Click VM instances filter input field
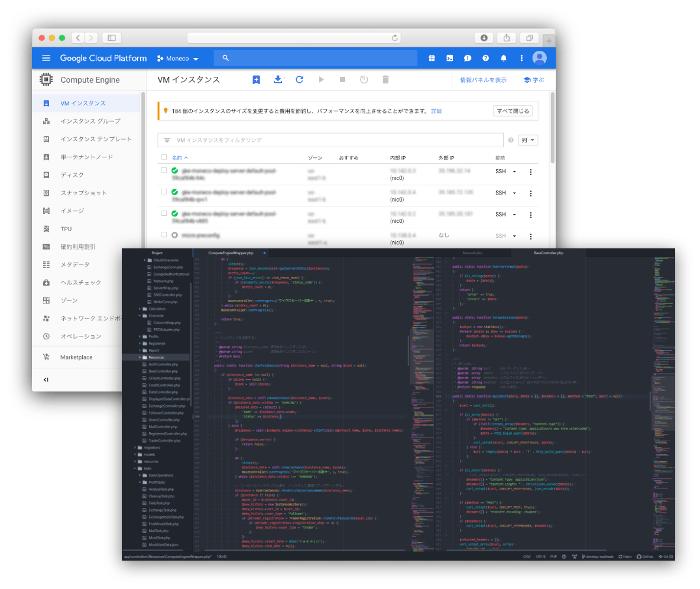This screenshot has width=700, height=589. pyautogui.click(x=330, y=140)
